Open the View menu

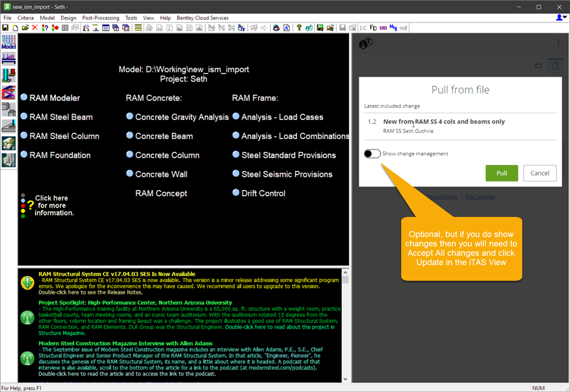(x=148, y=18)
